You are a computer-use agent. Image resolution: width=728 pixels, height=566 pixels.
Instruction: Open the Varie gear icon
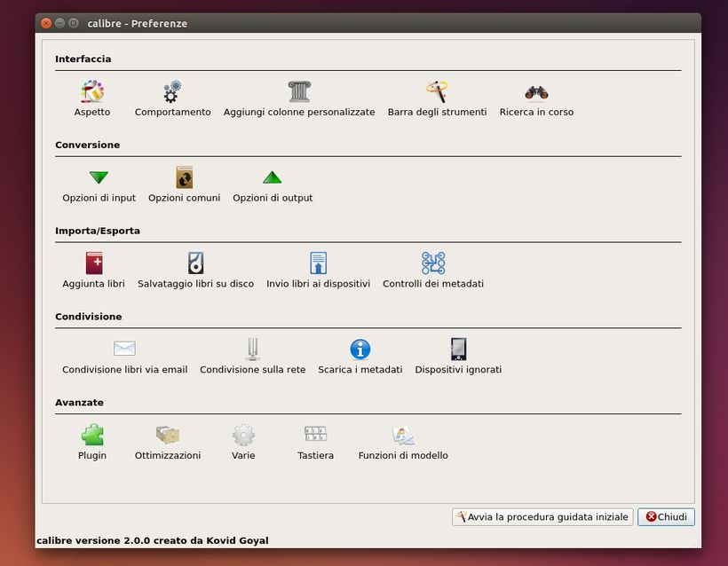(243, 435)
